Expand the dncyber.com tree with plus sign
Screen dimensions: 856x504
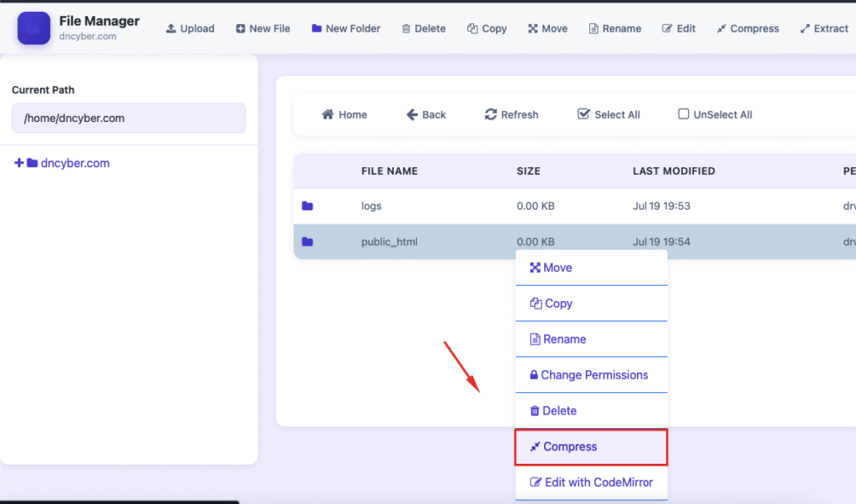[18, 163]
